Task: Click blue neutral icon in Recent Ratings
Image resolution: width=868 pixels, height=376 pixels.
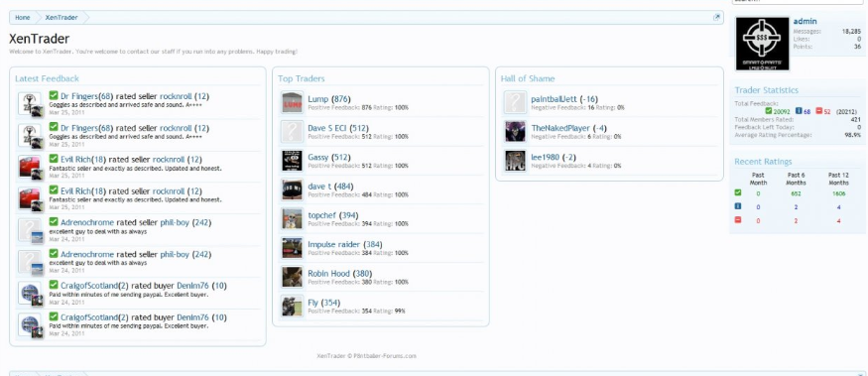Action: tap(737, 206)
